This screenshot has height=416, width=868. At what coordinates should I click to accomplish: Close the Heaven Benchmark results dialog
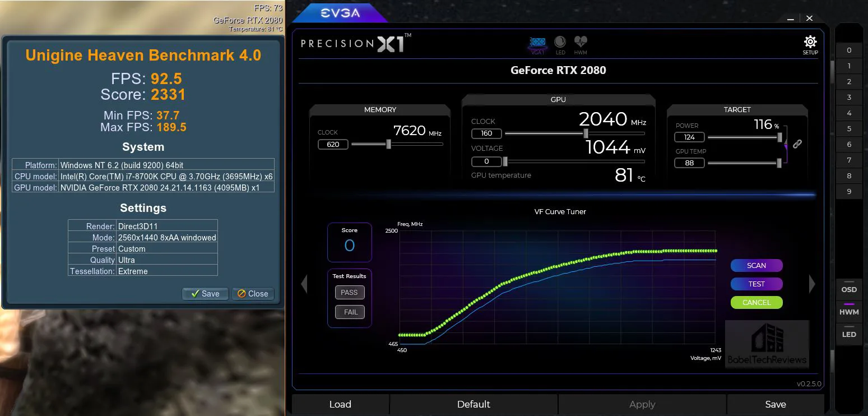tap(253, 294)
